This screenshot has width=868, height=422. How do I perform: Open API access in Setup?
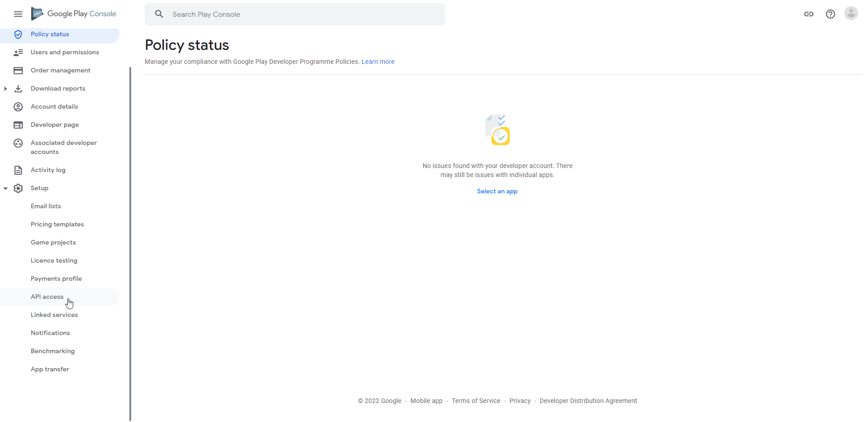(x=47, y=297)
